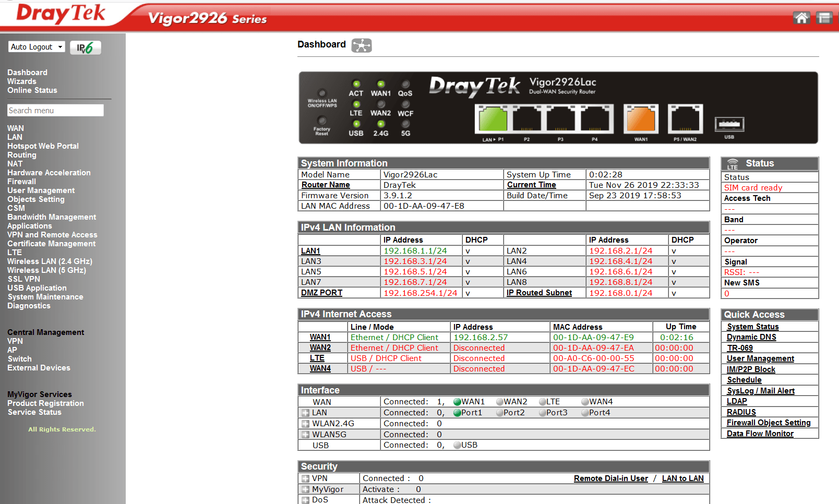This screenshot has width=839, height=504.
Task: Click the firmware version 3.9.1.2 value
Action: 398,196
